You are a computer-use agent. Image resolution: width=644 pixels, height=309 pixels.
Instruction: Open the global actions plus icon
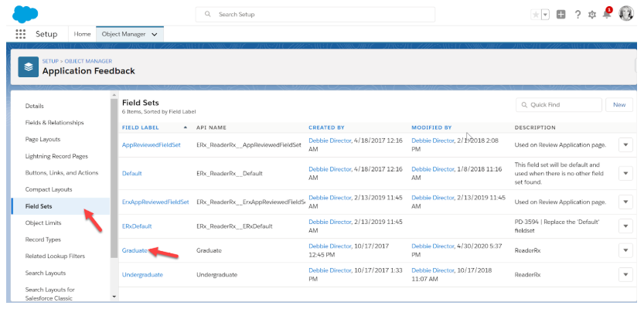point(561,15)
